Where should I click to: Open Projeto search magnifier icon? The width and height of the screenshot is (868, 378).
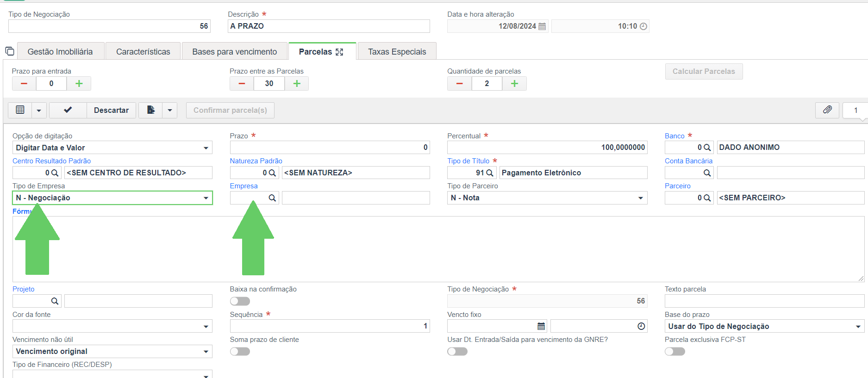pos(55,301)
